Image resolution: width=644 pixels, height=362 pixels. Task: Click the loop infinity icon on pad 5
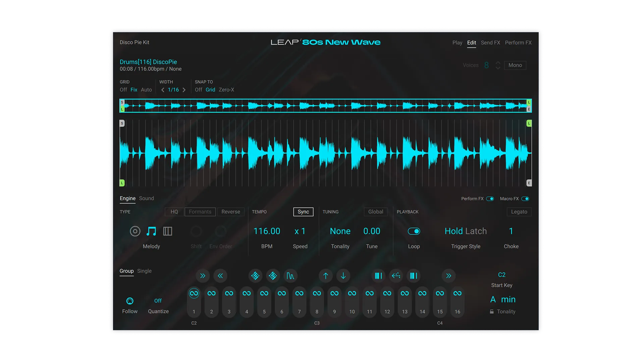point(264,293)
